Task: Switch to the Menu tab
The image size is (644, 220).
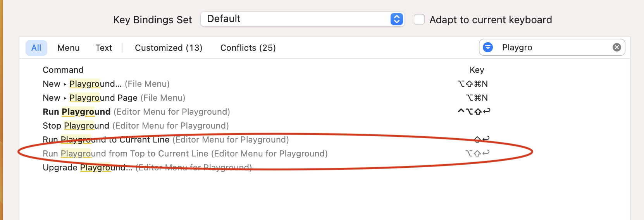Action: pos(69,48)
